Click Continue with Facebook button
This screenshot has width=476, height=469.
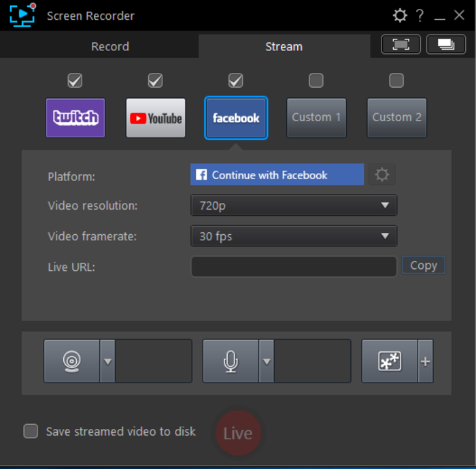277,175
